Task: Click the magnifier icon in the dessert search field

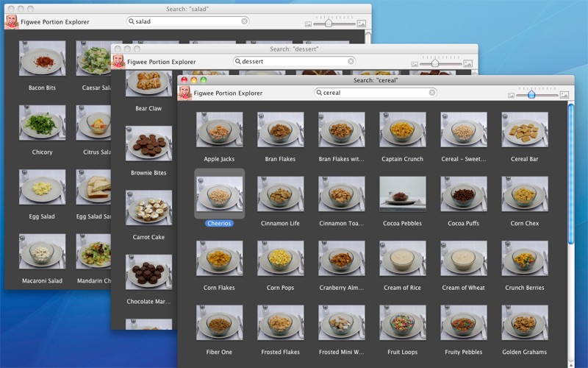Action: pos(237,61)
